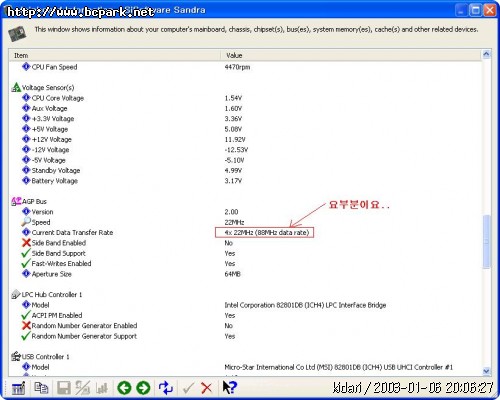
Task: Refresh data with the blue arrows icon
Action: click(x=166, y=388)
